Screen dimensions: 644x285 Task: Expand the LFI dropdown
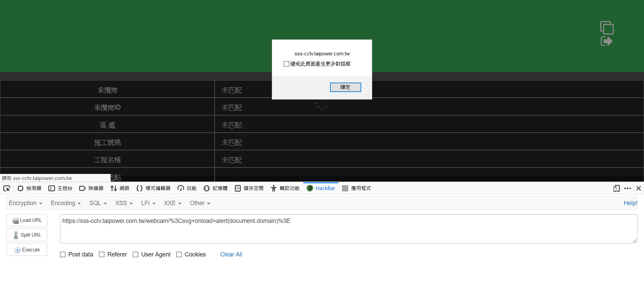[x=148, y=203]
